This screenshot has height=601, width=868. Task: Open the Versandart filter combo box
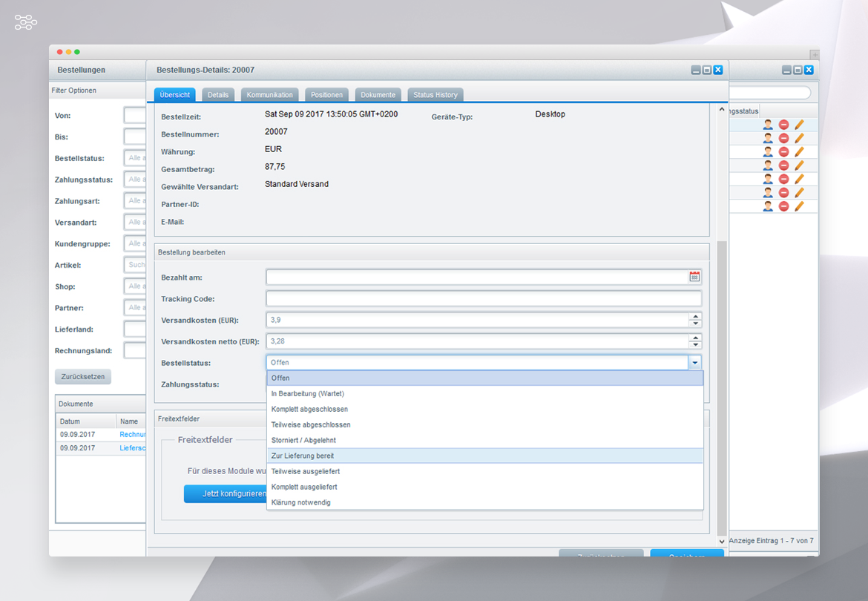(x=134, y=223)
